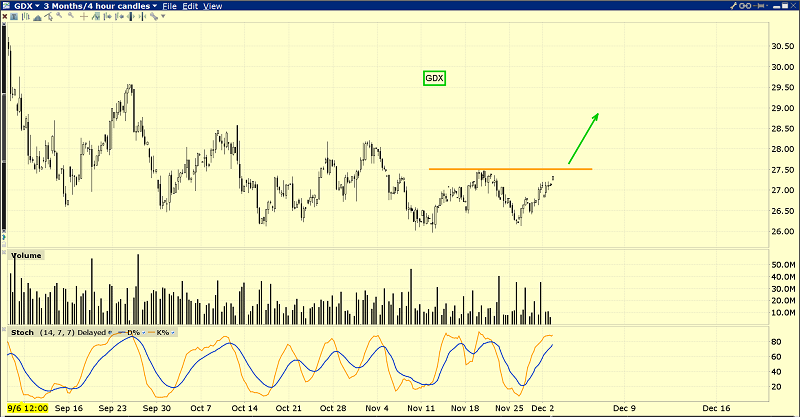Click the Dec 2 date axis label
800x417 pixels.
coord(542,408)
